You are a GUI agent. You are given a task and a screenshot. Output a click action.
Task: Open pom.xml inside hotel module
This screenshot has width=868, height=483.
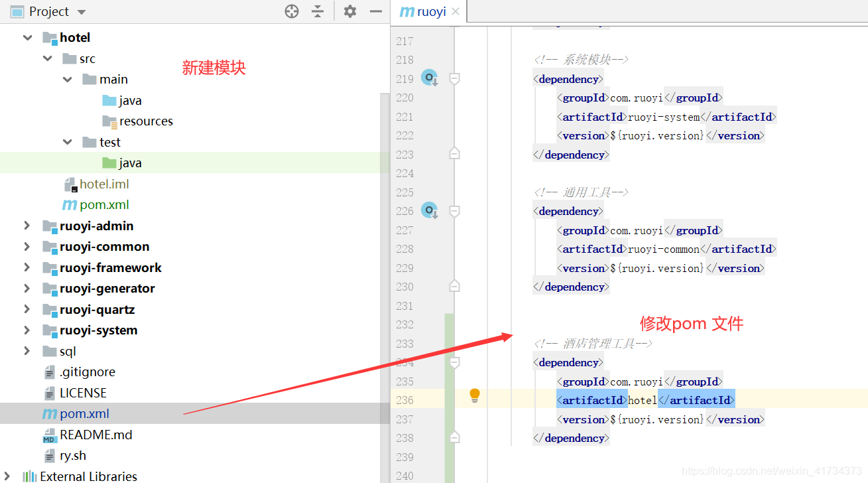(x=95, y=205)
